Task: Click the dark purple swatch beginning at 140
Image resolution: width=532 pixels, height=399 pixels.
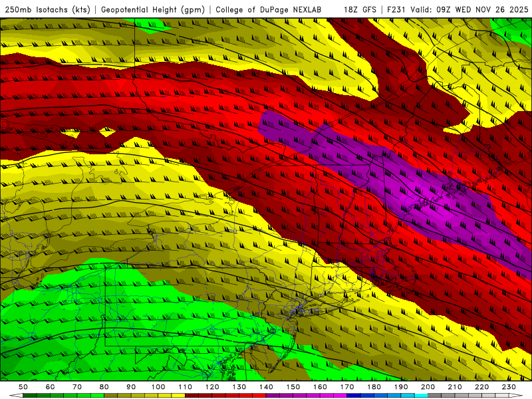Action: [273, 395]
